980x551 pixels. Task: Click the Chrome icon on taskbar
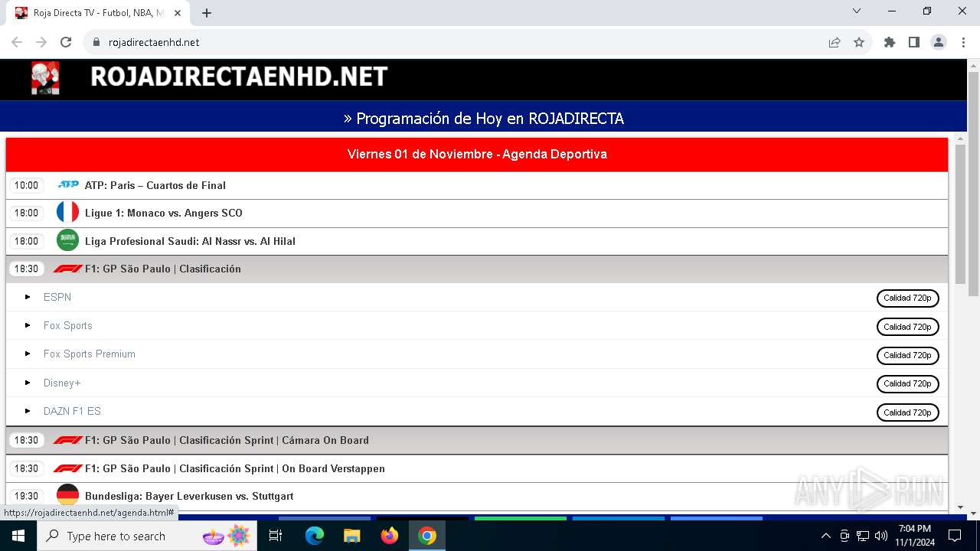point(427,536)
